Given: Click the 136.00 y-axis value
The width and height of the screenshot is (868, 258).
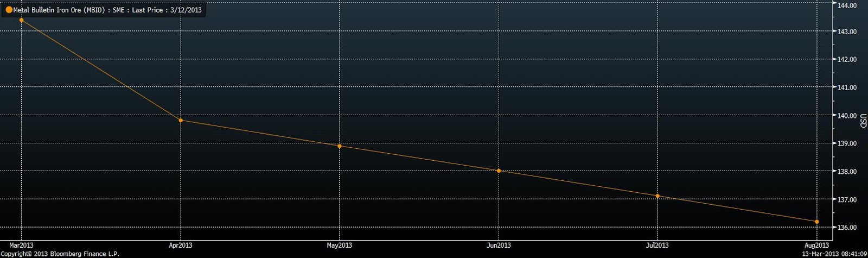Looking at the screenshot, I should coord(847,228).
